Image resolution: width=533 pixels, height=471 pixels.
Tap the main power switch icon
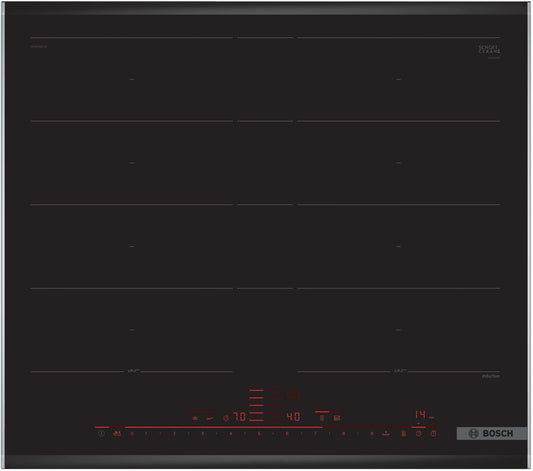[x=101, y=434]
